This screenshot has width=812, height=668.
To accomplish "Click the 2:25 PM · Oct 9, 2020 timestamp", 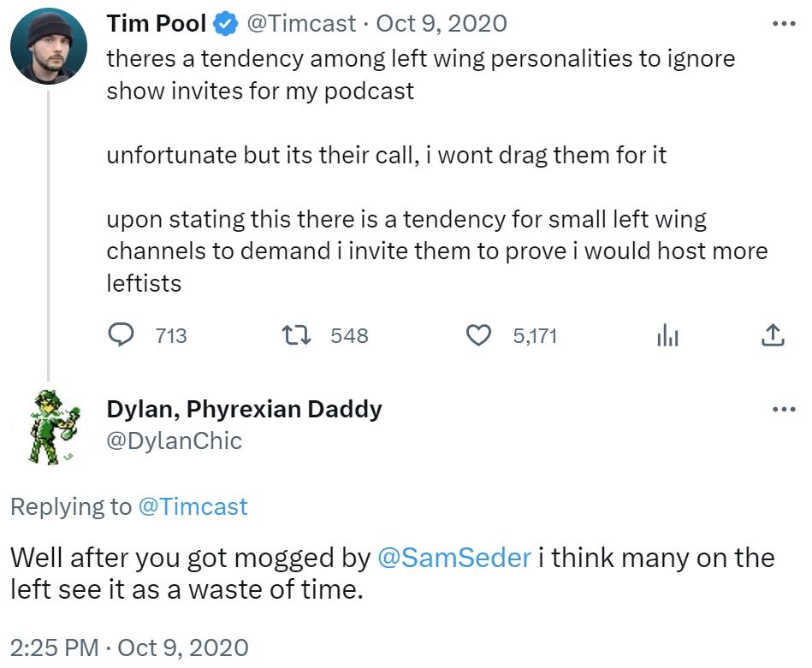I will (x=129, y=647).
